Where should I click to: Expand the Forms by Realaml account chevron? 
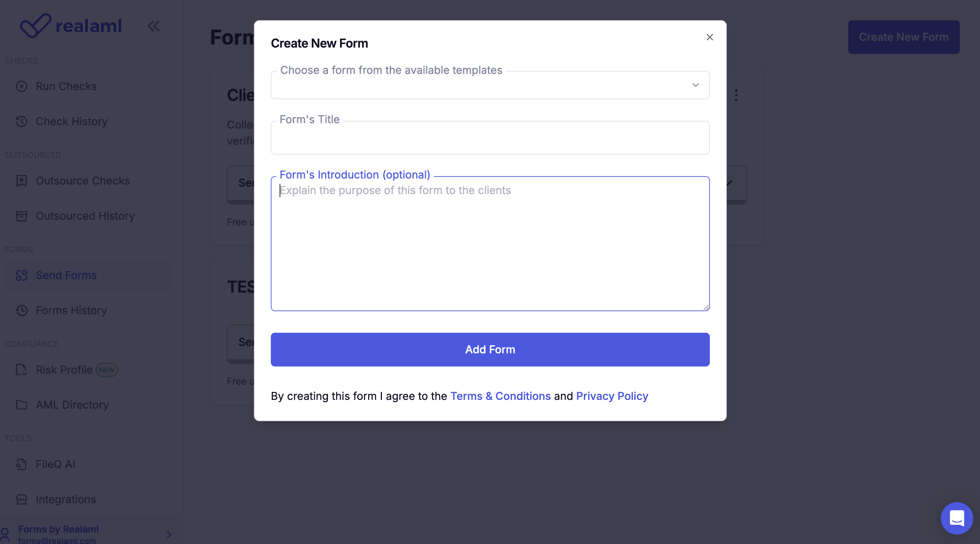point(169,535)
